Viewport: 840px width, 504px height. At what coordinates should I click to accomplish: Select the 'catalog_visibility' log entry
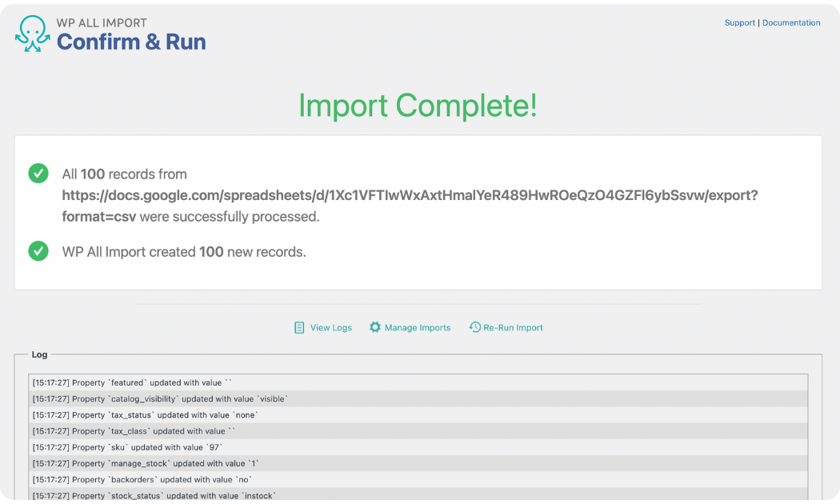[160, 398]
